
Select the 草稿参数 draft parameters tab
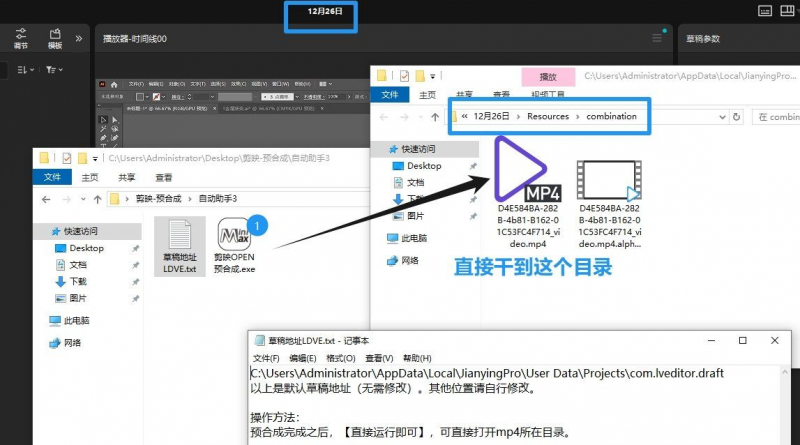703,39
